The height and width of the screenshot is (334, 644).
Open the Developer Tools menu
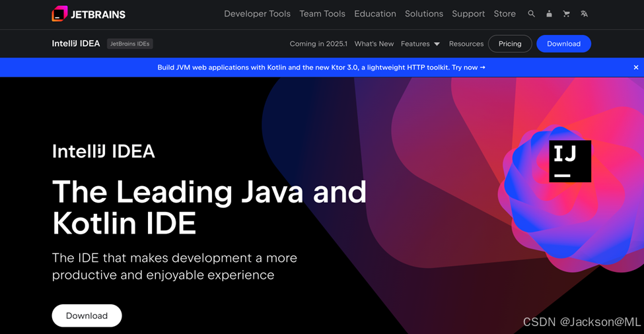click(257, 14)
